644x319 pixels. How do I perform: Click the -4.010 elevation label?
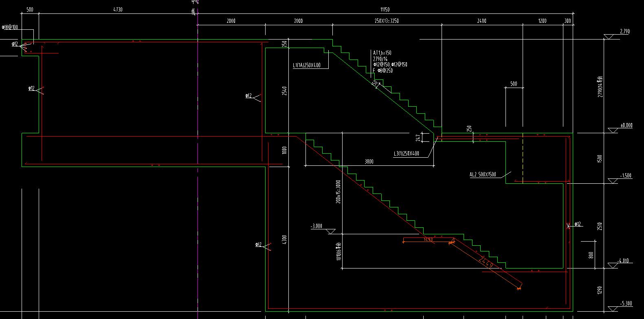click(x=623, y=261)
